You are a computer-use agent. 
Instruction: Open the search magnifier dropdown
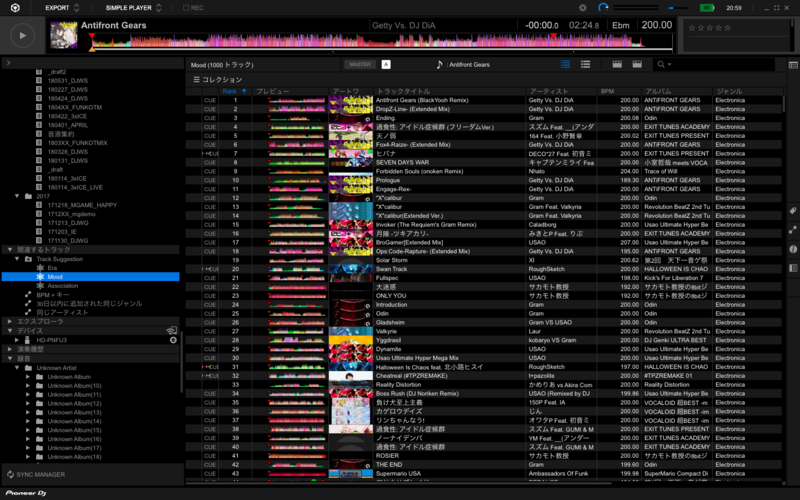point(664,64)
